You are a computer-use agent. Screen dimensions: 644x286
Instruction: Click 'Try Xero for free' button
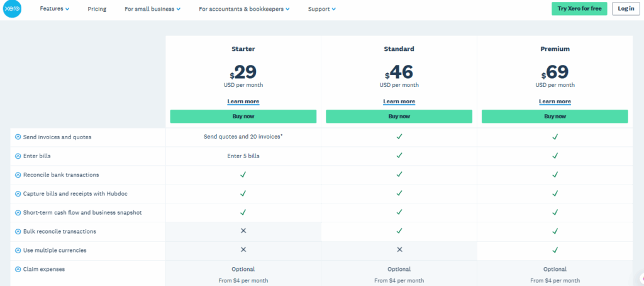579,8
